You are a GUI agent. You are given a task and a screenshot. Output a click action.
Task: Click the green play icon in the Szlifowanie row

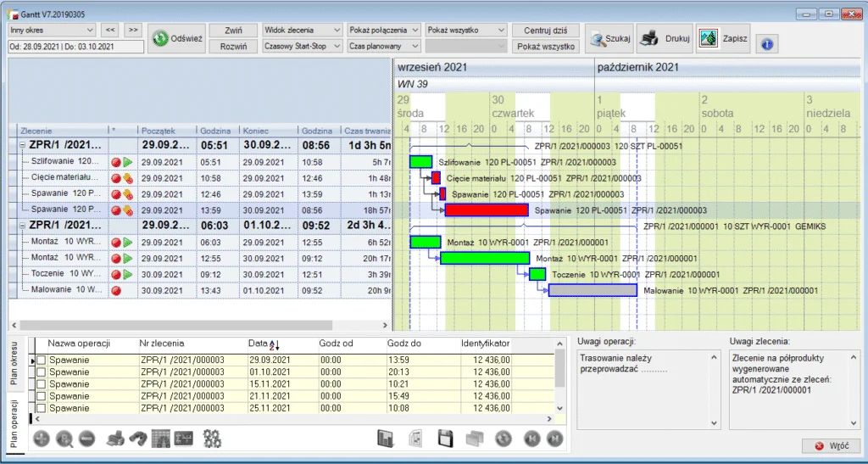(129, 162)
